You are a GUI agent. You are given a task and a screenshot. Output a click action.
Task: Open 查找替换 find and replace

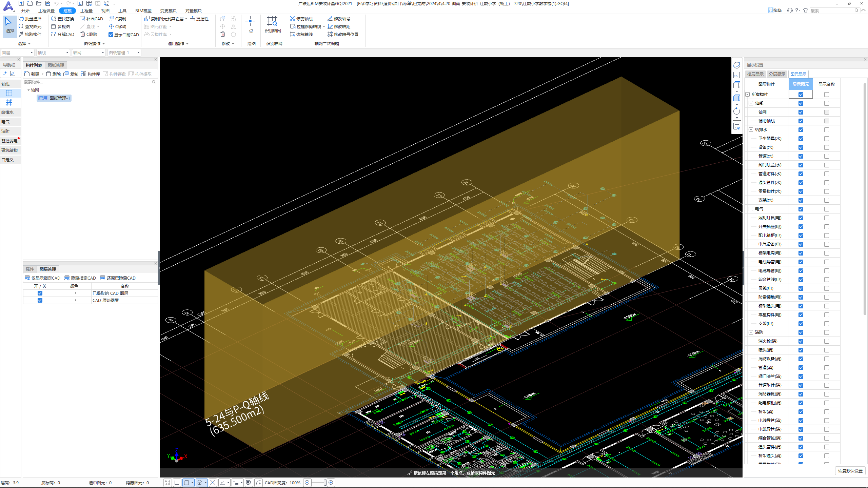point(62,19)
